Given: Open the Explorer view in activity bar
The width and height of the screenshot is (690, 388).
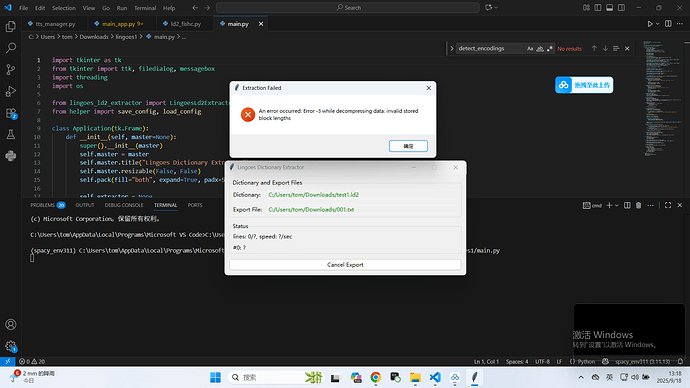Looking at the screenshot, I should coord(11,26).
